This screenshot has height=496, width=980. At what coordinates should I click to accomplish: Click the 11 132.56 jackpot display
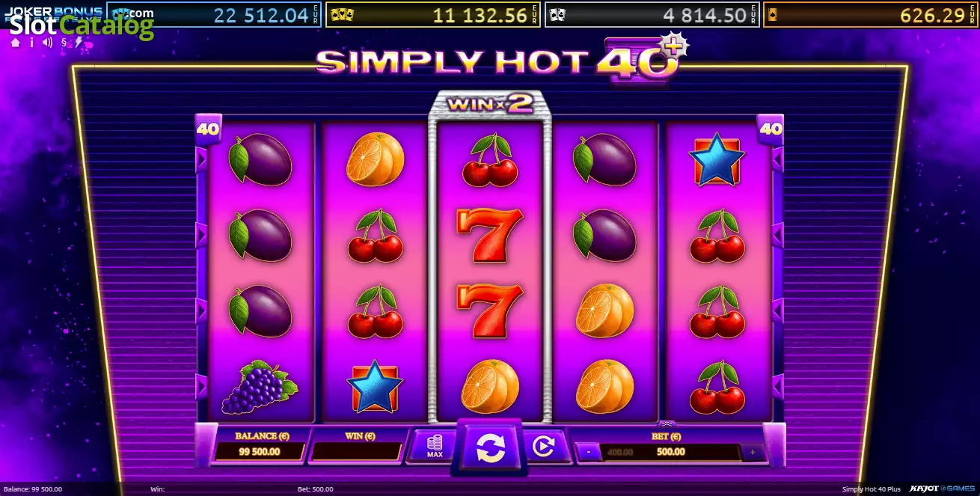pos(433,15)
